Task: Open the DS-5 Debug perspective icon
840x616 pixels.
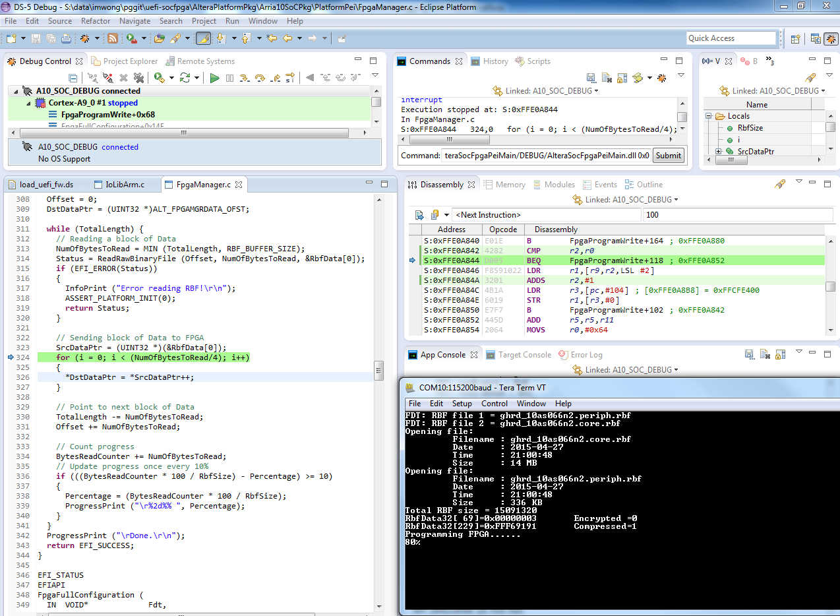Action: coord(831,39)
